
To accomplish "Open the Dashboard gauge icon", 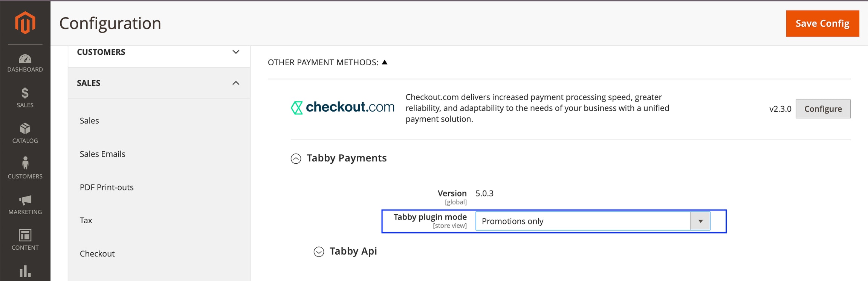I will click(25, 59).
